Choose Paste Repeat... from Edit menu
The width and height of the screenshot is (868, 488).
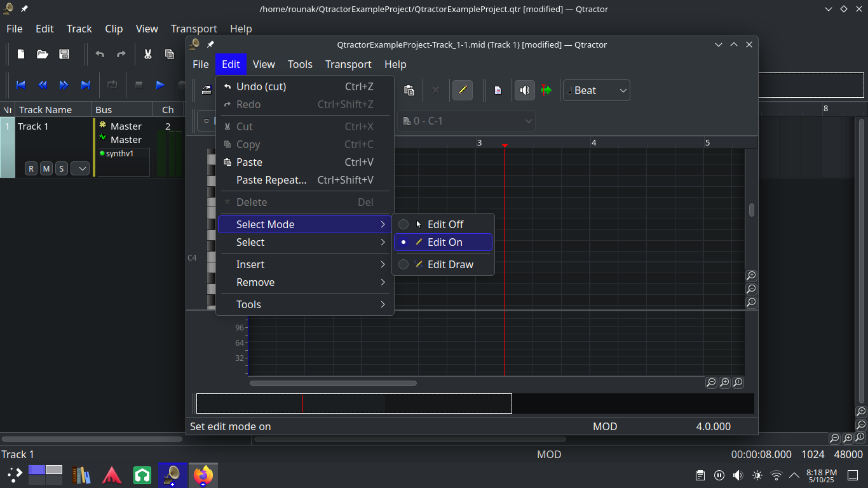pos(305,180)
